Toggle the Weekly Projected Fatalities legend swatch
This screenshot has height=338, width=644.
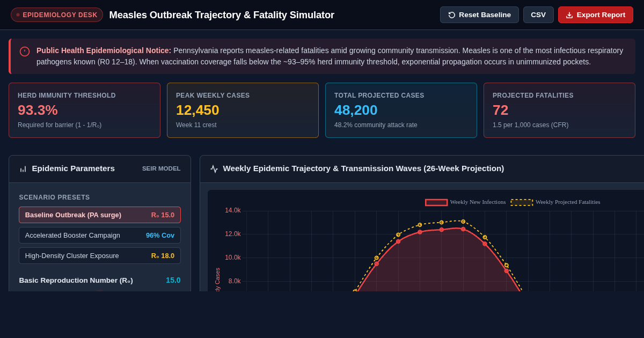click(x=522, y=202)
